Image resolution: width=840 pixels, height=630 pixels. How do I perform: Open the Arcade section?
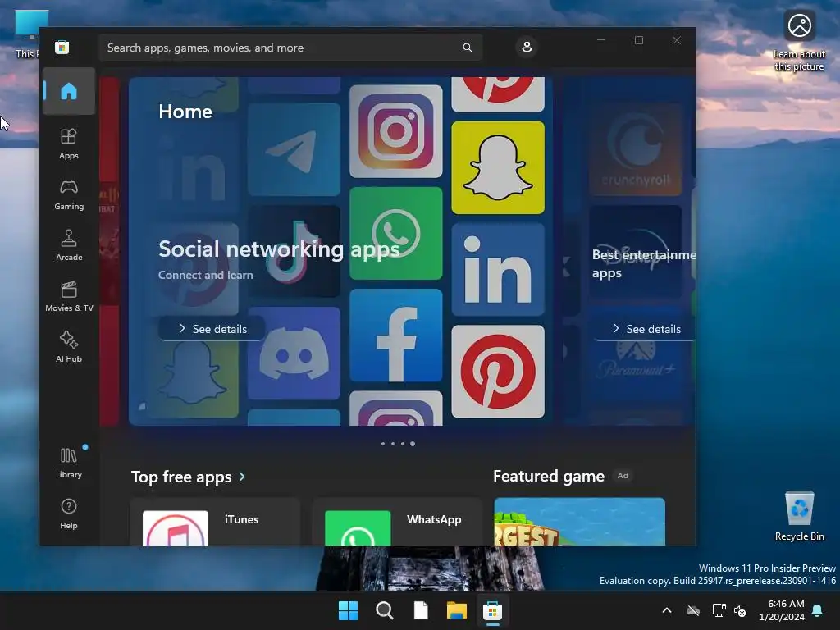pyautogui.click(x=69, y=245)
